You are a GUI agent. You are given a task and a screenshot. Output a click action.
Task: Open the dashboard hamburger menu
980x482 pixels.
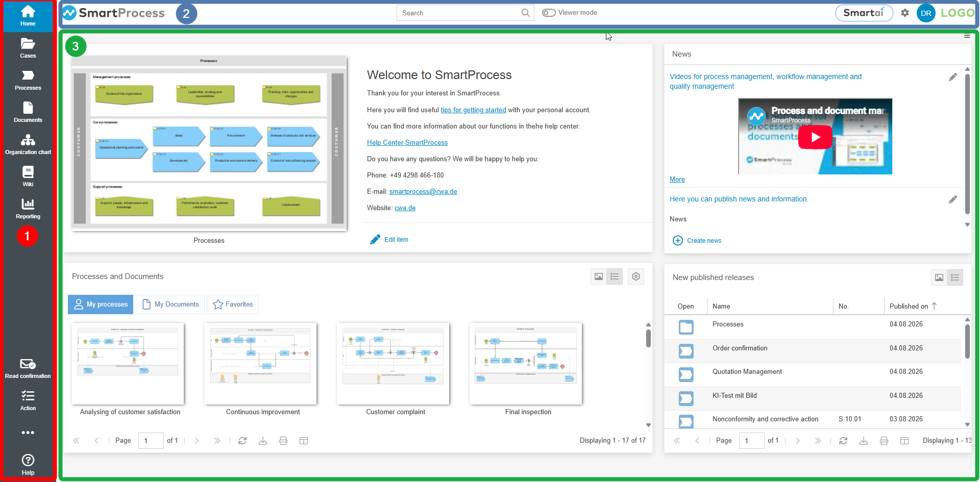click(x=967, y=36)
